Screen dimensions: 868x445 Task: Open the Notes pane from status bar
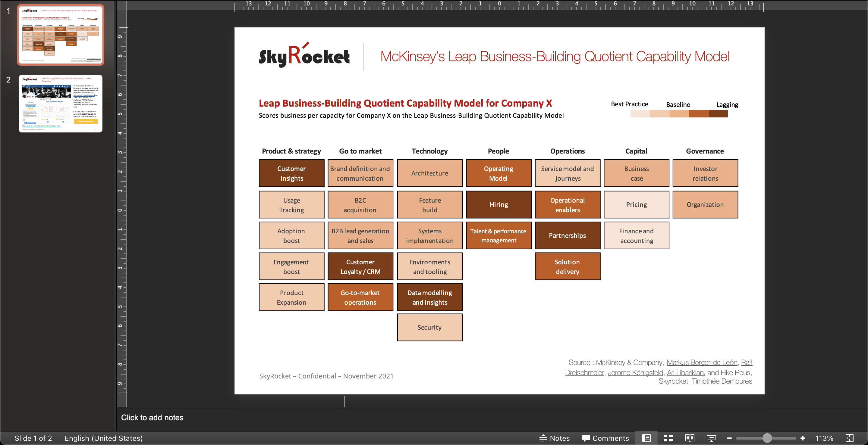pos(554,438)
